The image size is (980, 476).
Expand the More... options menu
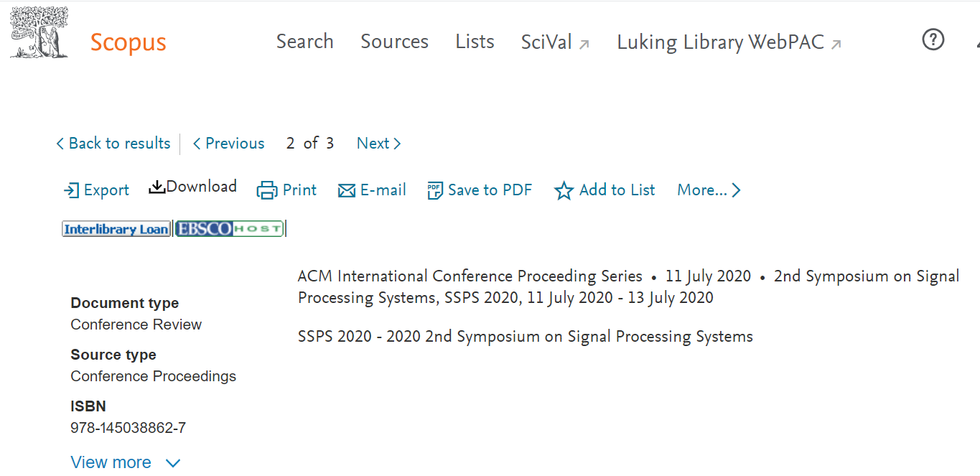[709, 190]
